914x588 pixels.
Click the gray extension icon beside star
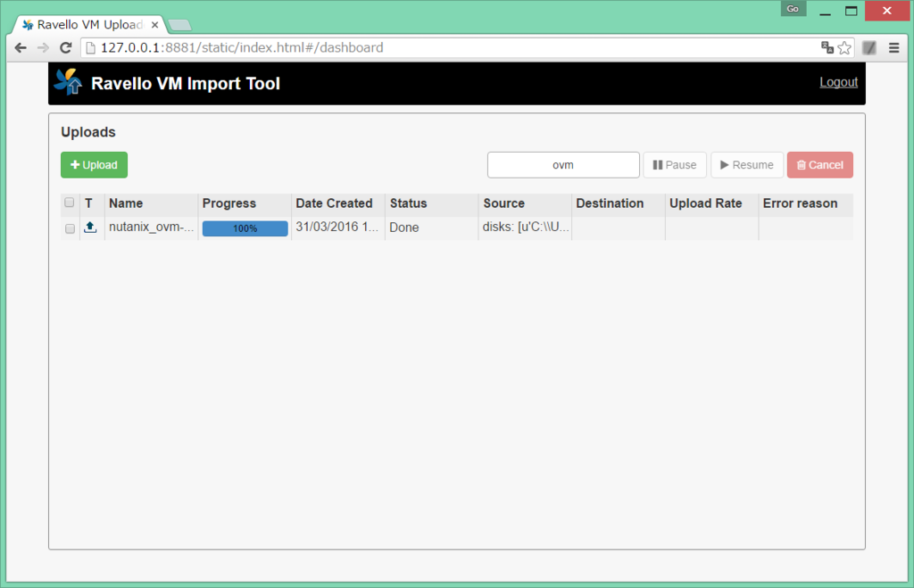tap(869, 48)
